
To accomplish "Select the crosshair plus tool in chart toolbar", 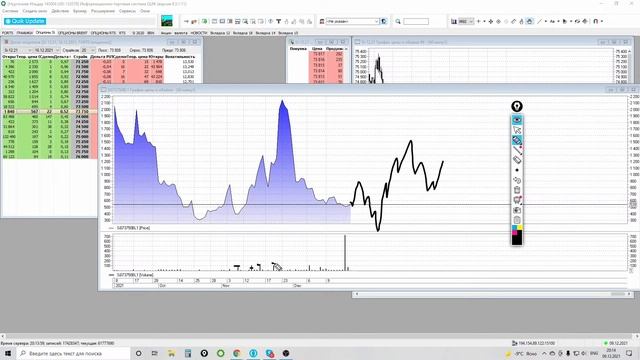I will click(479, 21).
